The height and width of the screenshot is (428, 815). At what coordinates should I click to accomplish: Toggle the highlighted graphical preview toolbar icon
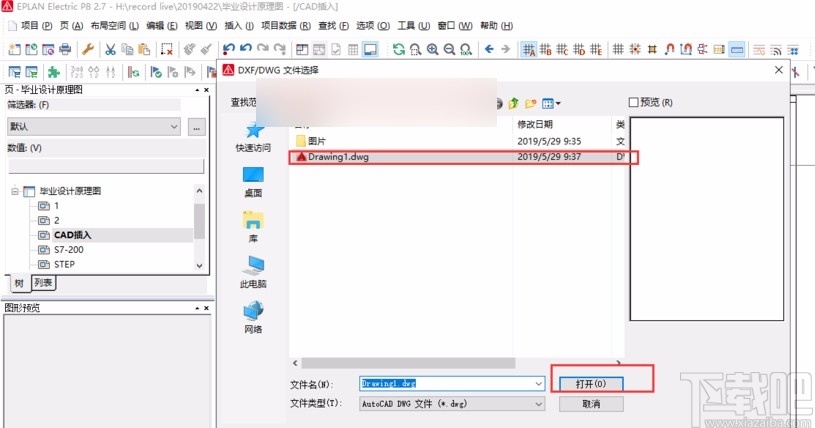pos(370,49)
